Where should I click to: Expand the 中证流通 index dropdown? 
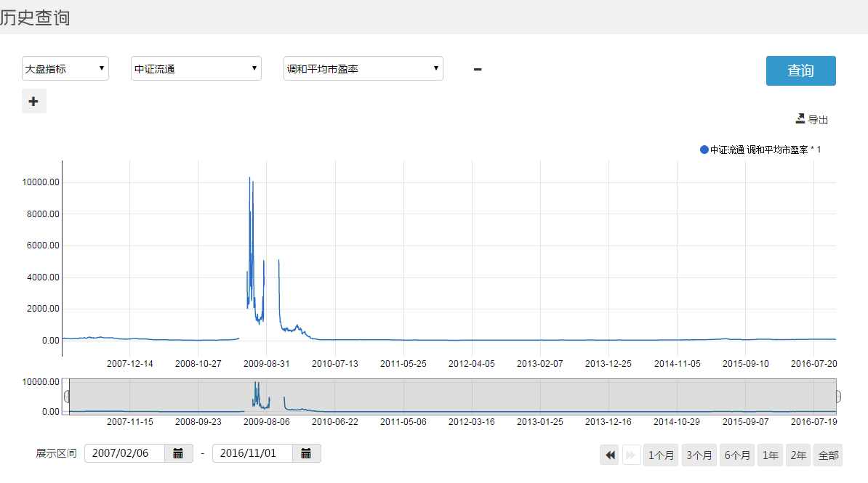(x=196, y=69)
